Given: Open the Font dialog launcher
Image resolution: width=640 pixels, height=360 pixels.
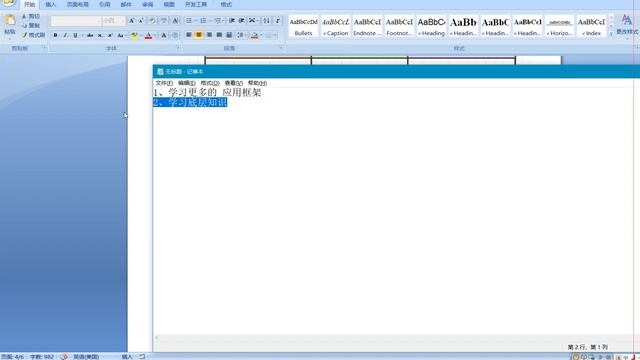Looking at the screenshot, I should [178, 48].
